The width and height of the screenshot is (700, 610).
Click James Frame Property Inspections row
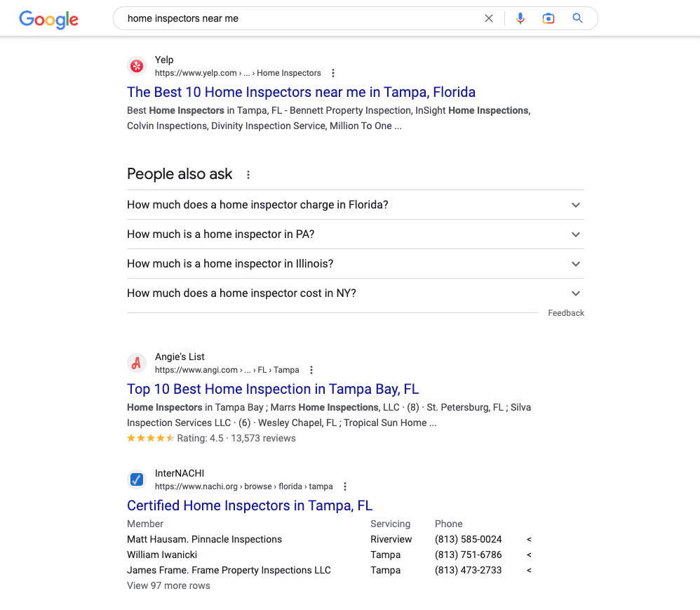pyautogui.click(x=329, y=570)
